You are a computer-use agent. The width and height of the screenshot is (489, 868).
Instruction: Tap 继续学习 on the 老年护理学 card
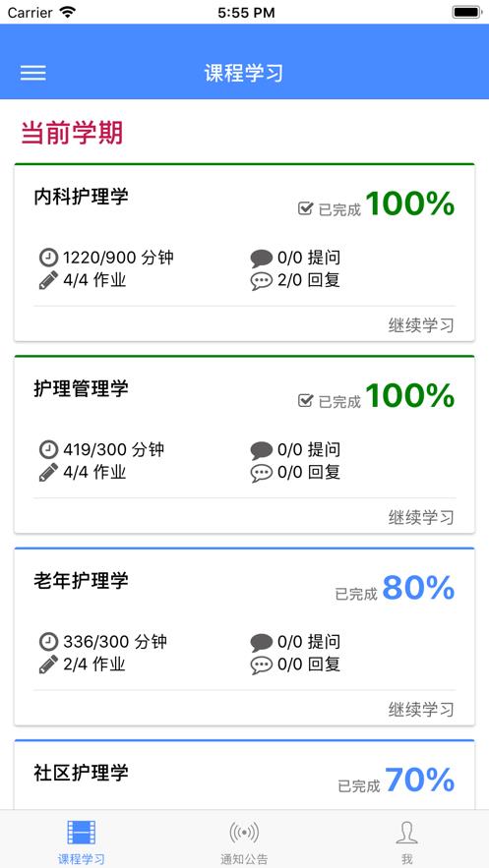(421, 709)
